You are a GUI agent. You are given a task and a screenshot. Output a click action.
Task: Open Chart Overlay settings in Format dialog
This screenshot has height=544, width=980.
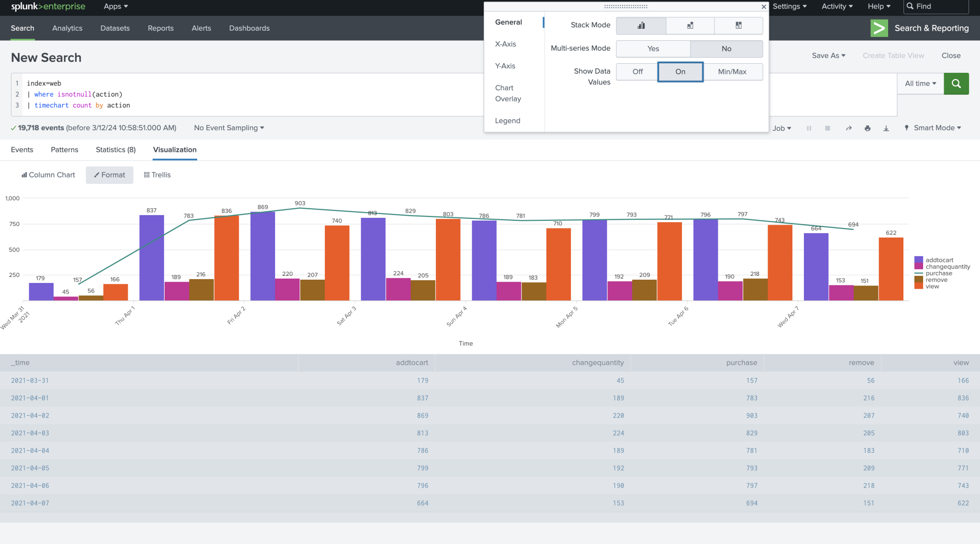[508, 93]
